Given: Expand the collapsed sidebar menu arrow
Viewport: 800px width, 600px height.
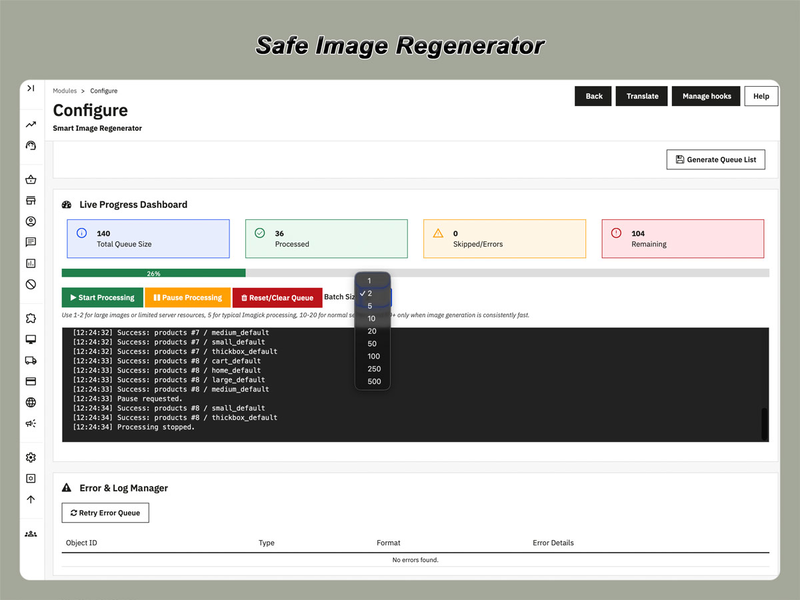Looking at the screenshot, I should (x=31, y=88).
